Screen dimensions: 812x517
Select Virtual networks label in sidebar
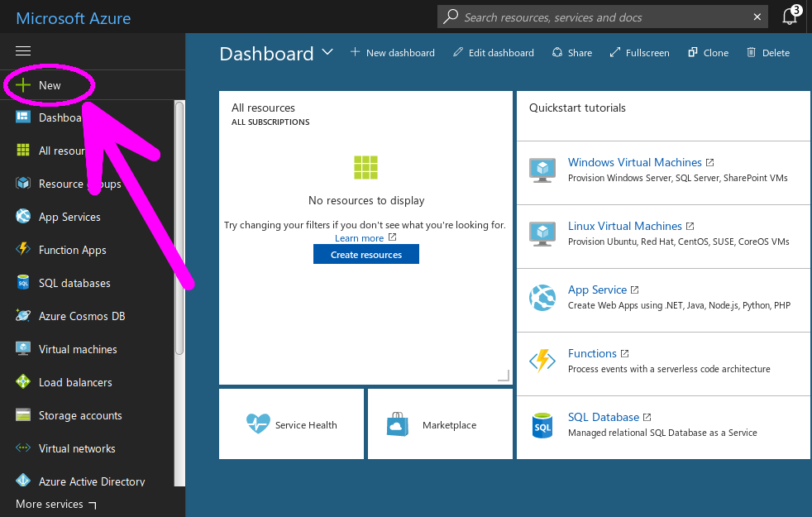pos(77,448)
